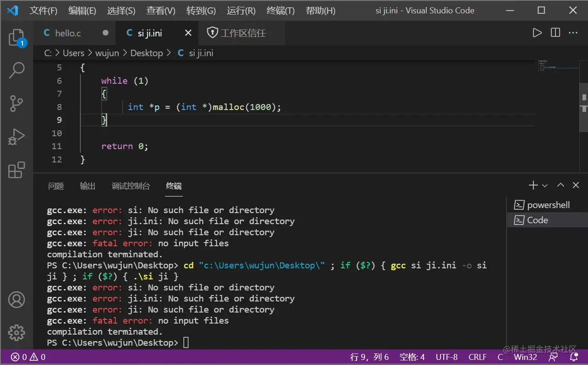This screenshot has width=588, height=365.
Task: Open the Source Control view
Action: click(17, 104)
